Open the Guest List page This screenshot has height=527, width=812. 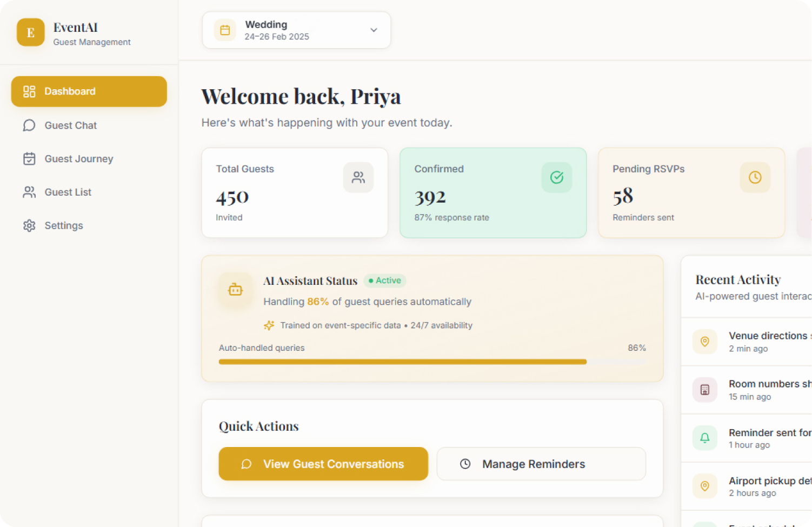tap(68, 192)
